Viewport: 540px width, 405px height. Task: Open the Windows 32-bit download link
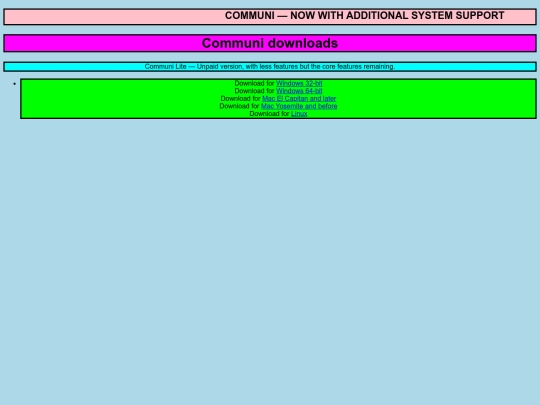[x=299, y=83]
